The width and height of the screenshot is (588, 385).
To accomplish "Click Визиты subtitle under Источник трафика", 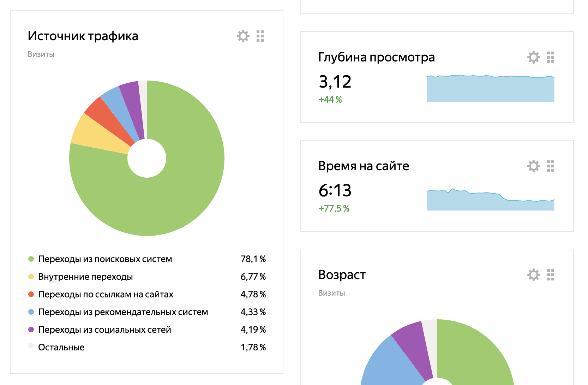I will (x=41, y=54).
